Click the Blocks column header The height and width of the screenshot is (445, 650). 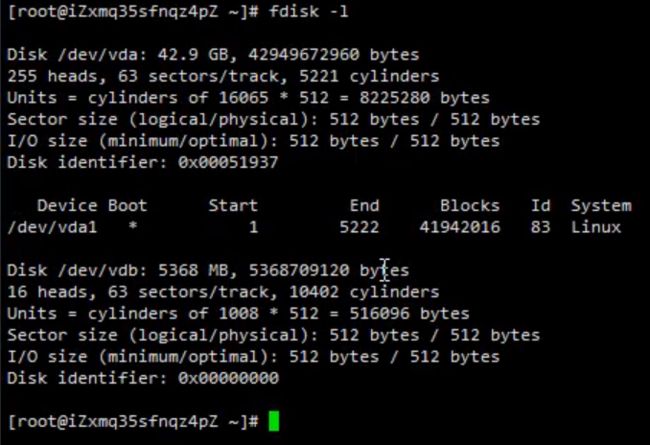point(470,206)
